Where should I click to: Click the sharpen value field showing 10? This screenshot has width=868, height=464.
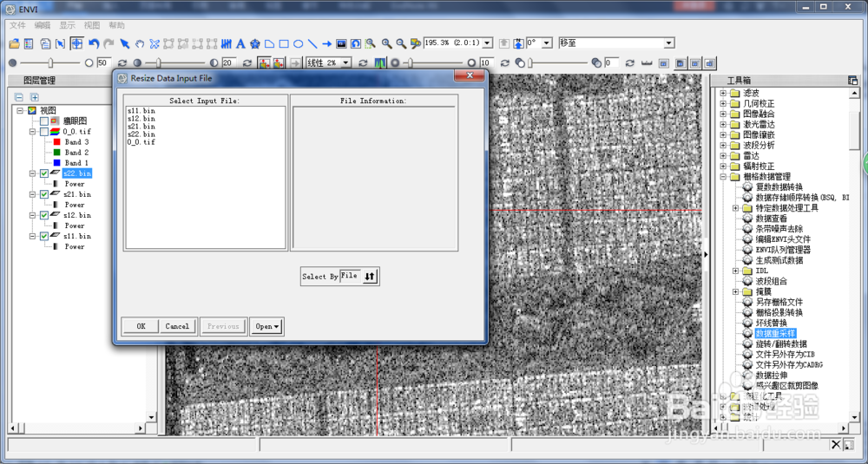coord(487,63)
